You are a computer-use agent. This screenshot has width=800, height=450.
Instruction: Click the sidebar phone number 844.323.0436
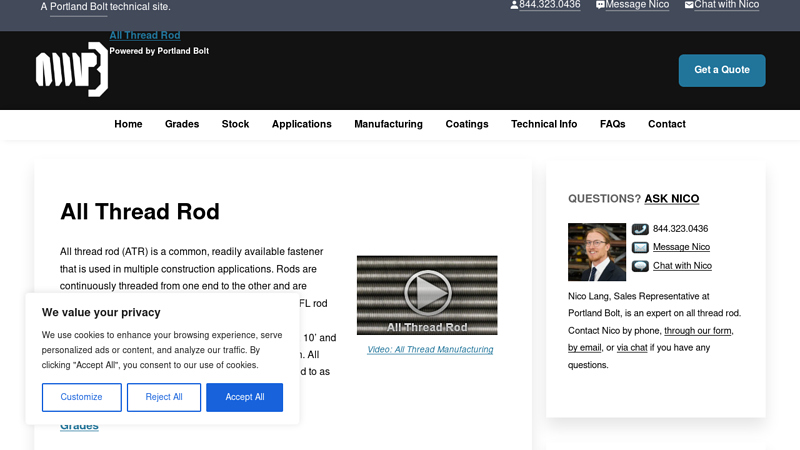681,229
